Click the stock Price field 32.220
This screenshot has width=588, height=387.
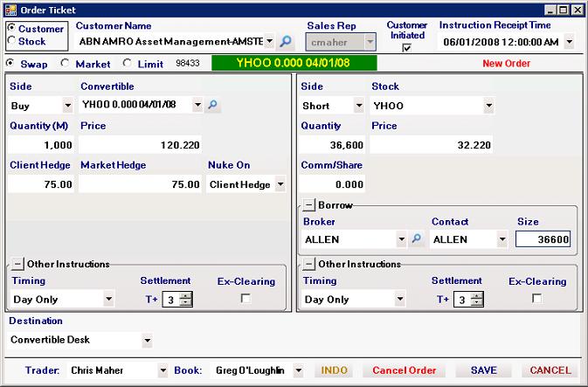pos(432,145)
